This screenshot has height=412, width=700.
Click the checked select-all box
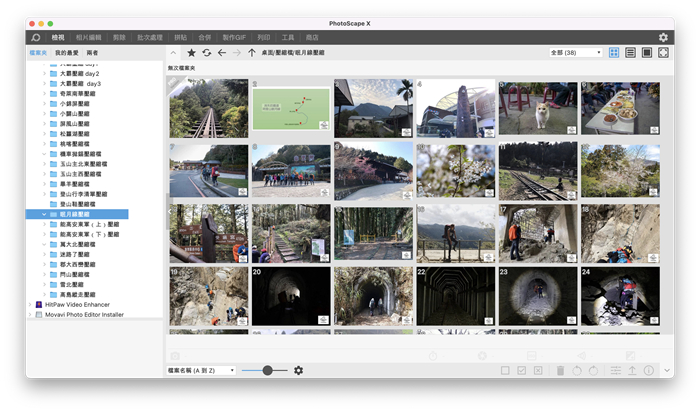click(521, 371)
